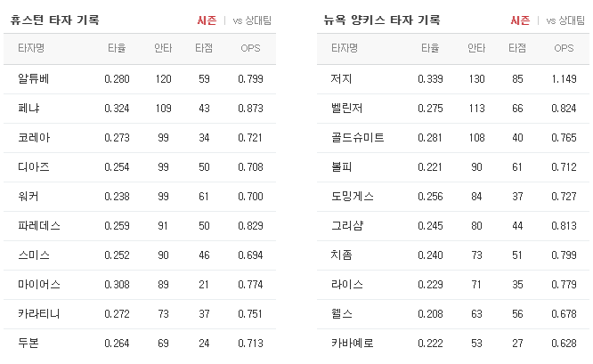593x364 pixels.
Task: Open Yankees batter 저지 entry
Action: click(453, 79)
